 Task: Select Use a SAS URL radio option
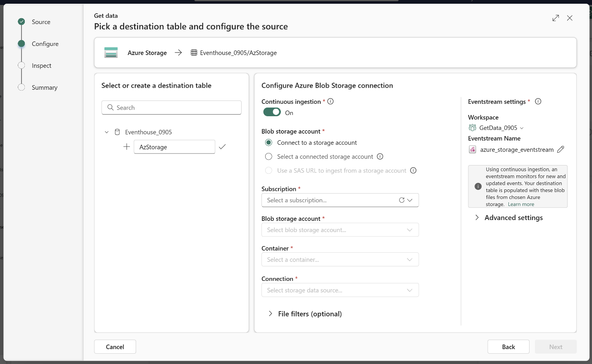click(x=268, y=170)
